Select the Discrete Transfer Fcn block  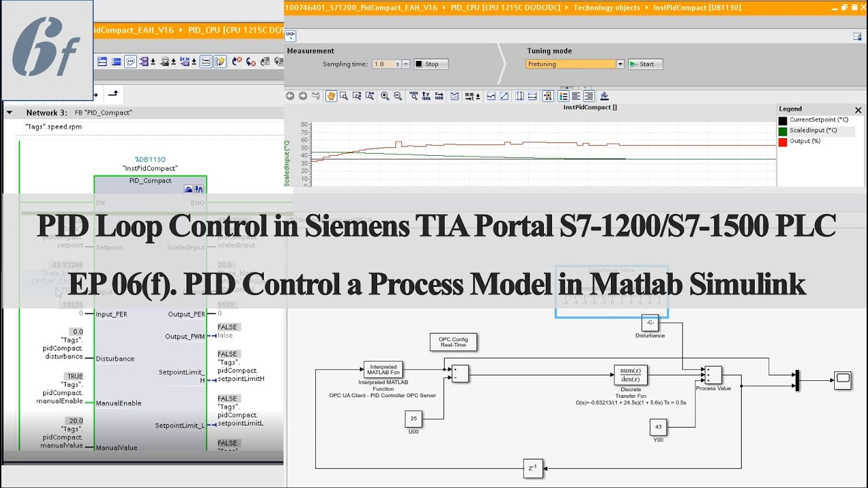click(x=631, y=375)
